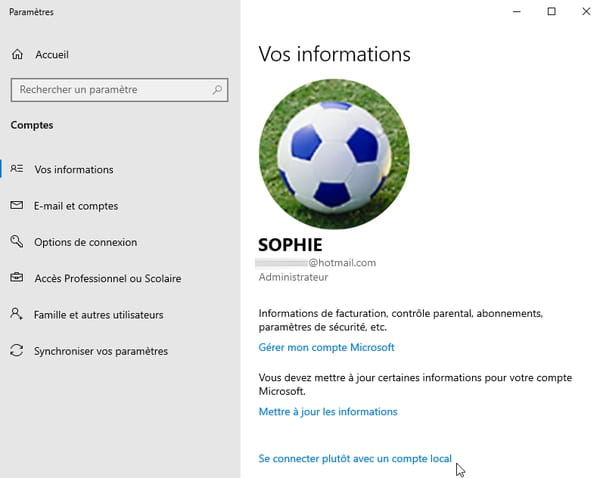This screenshot has height=478, width=600.
Task: Maximize the Paramètres window
Action: click(551, 11)
